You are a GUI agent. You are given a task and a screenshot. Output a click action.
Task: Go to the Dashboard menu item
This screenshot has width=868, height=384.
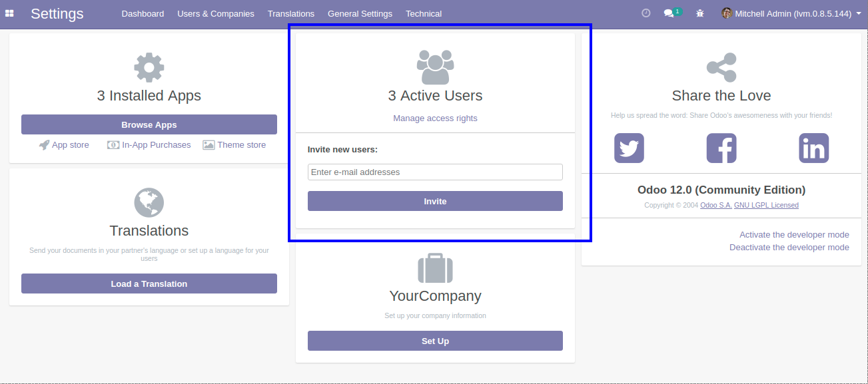[x=143, y=13]
